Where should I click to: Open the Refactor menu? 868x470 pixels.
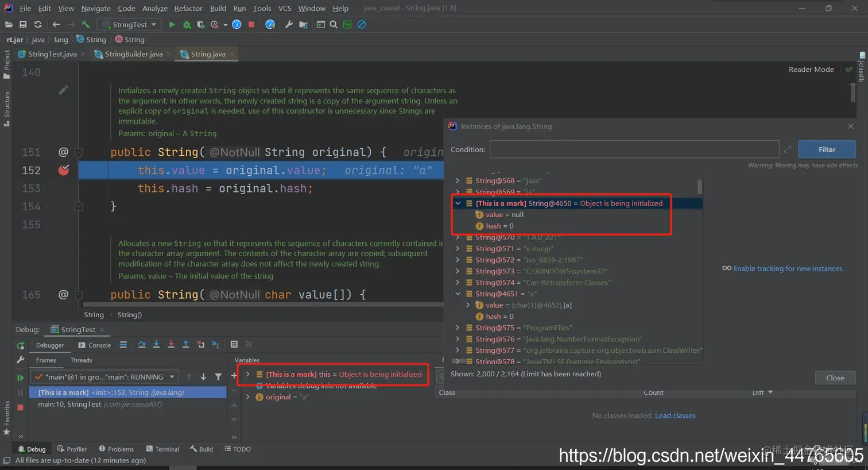click(188, 8)
